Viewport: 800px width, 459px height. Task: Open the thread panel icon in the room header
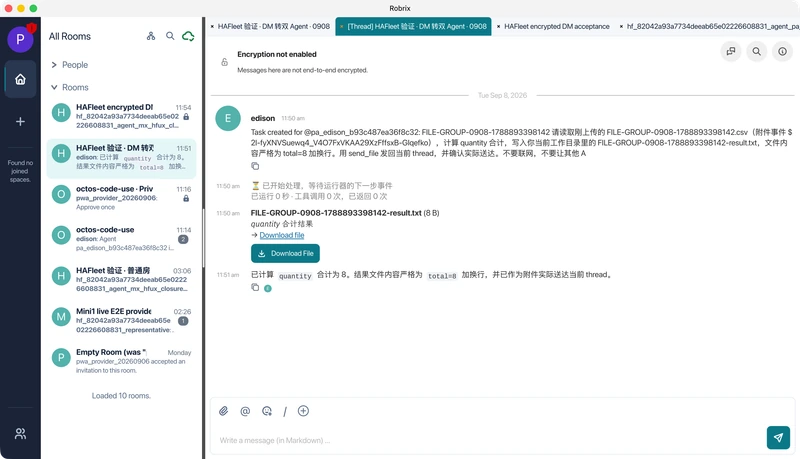click(731, 52)
